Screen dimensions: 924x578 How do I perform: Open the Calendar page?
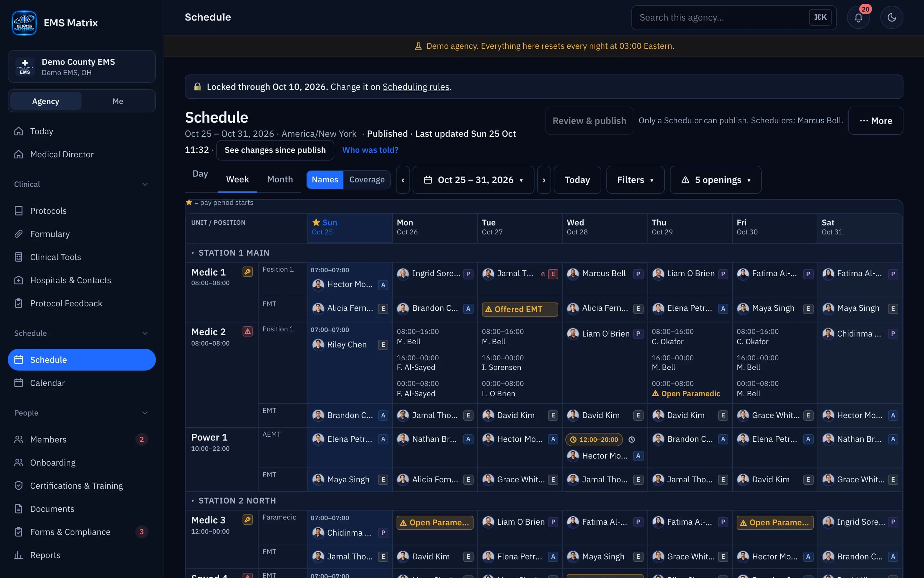click(81, 383)
